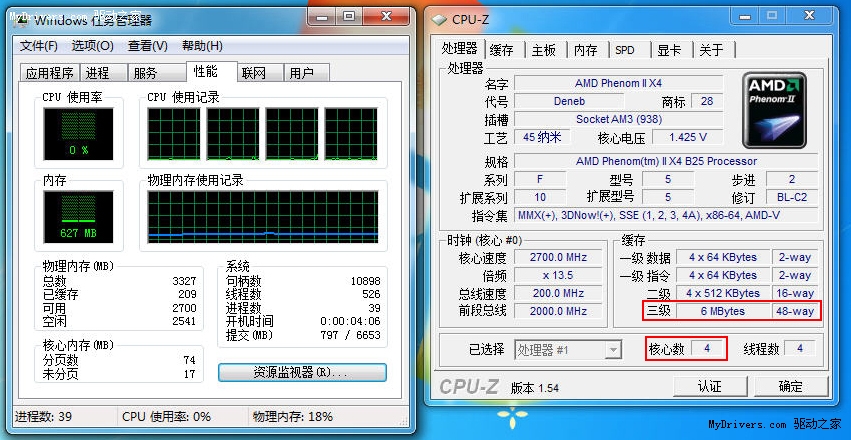
Task: Open 查看(V) menu in Task Manager
Action: [148, 46]
